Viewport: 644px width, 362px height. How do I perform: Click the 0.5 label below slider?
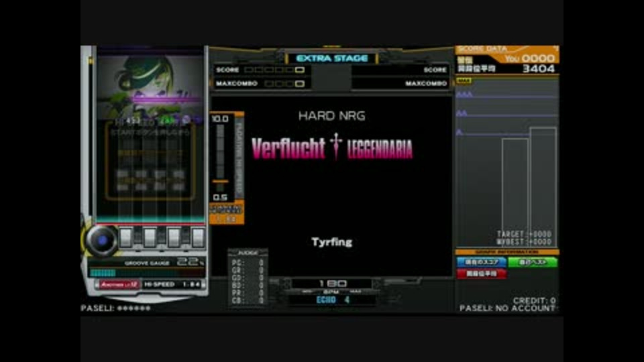pyautogui.click(x=220, y=197)
